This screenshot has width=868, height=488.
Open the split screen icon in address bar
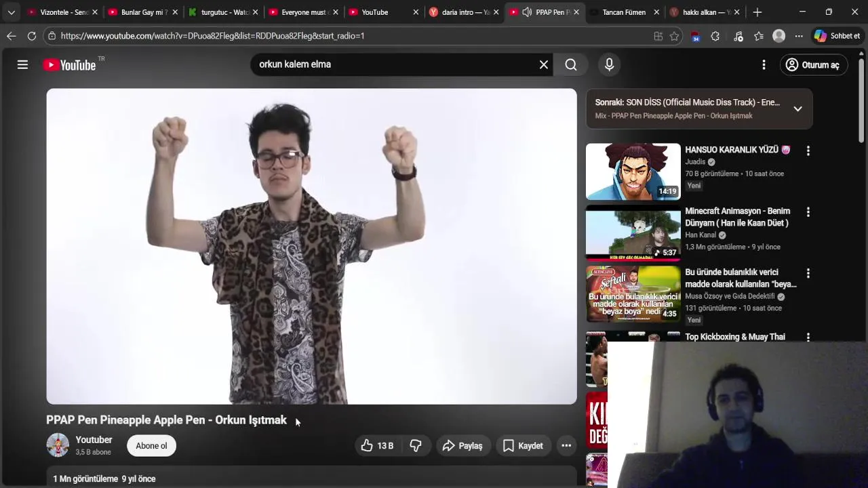tap(658, 36)
